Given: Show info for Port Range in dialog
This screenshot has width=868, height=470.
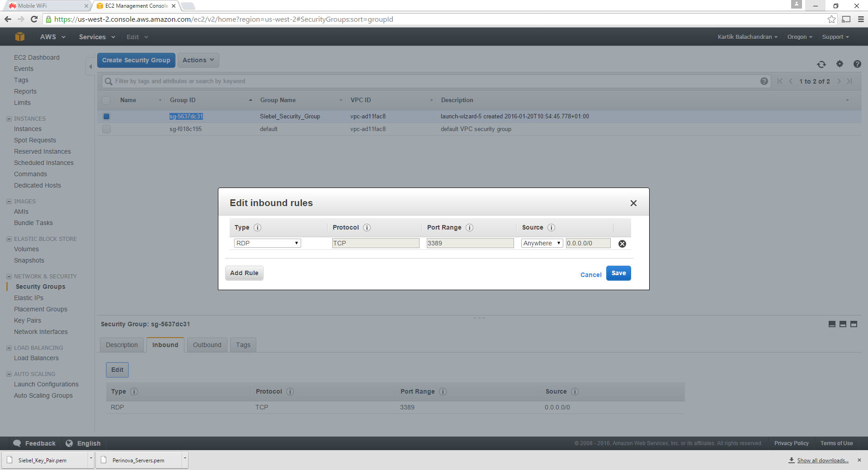Looking at the screenshot, I should pyautogui.click(x=469, y=227).
